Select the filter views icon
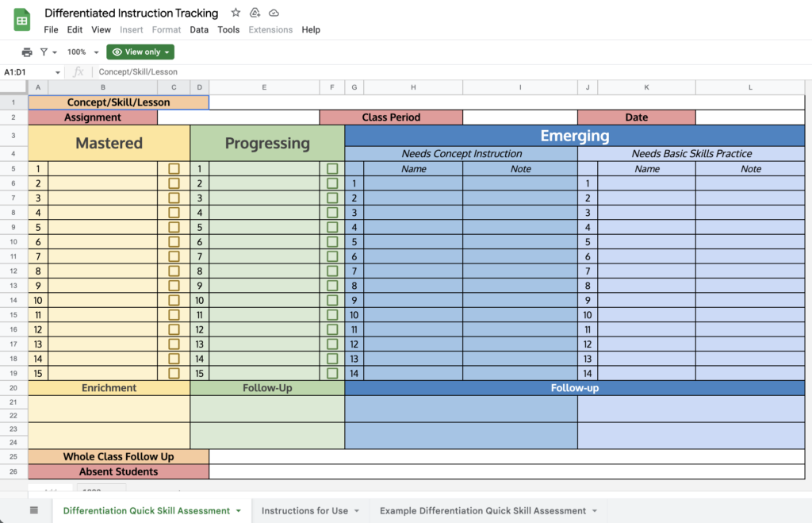This screenshot has height=523, width=812. (x=45, y=52)
